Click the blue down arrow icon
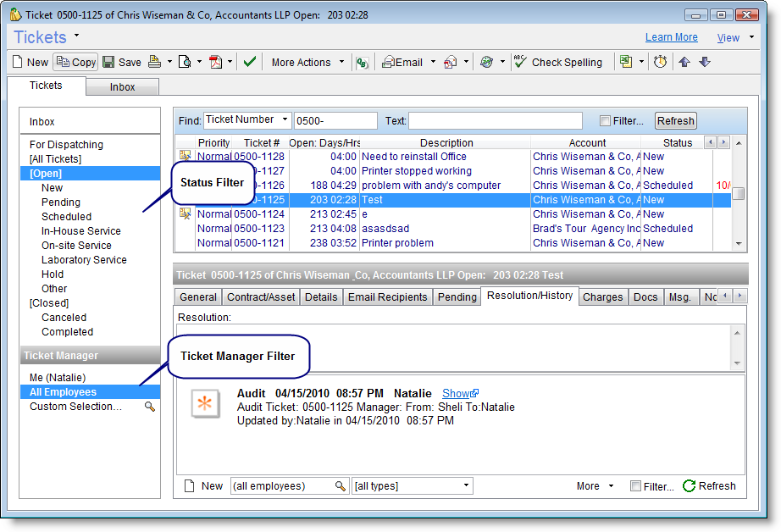This screenshot has width=781, height=532. [705, 62]
